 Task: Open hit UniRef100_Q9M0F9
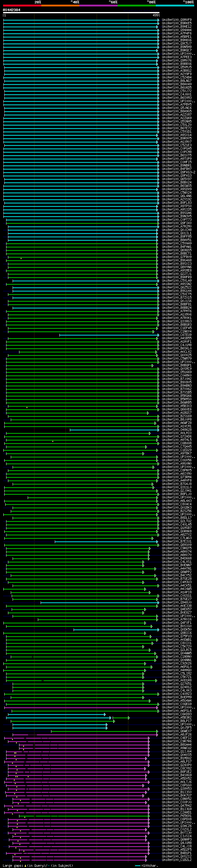[177, 20]
